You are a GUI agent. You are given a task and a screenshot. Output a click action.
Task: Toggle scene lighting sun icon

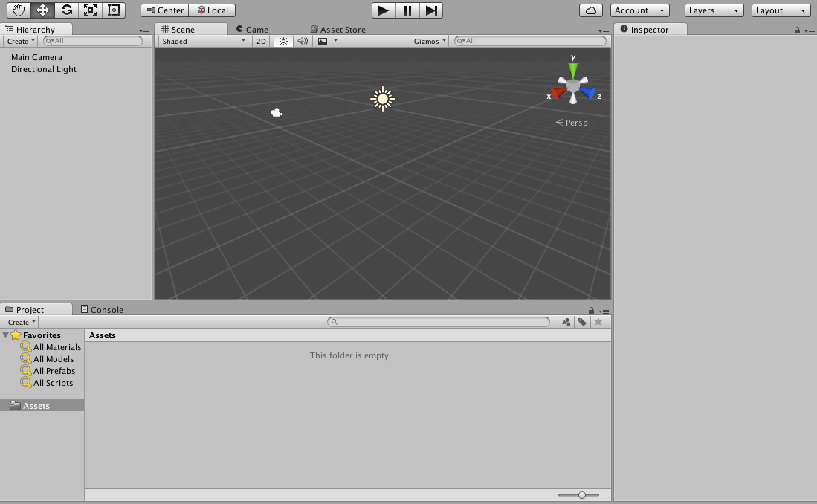283,41
